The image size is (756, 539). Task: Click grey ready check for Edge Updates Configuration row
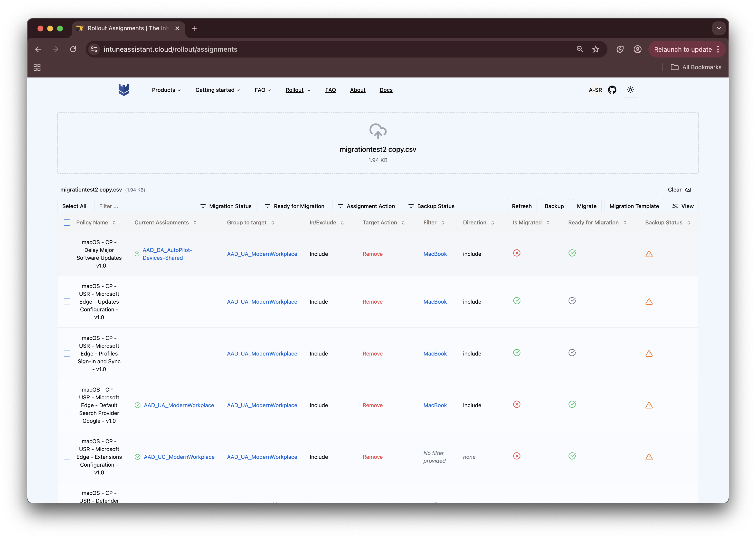pos(572,301)
